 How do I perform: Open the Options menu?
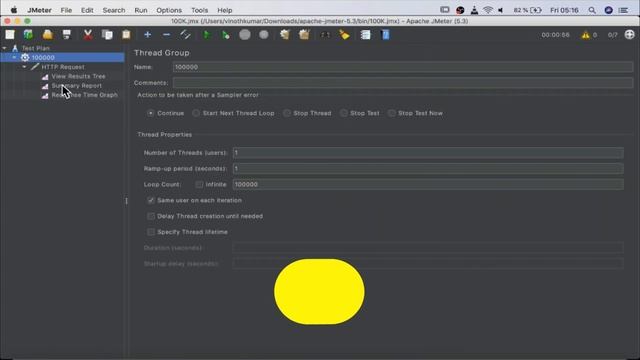tap(169, 10)
